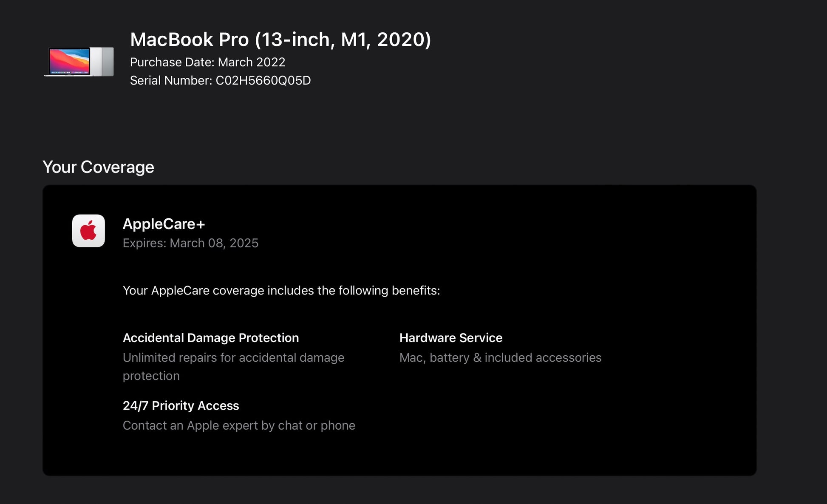Click the Serial Number label text
The image size is (827, 504).
170,80
